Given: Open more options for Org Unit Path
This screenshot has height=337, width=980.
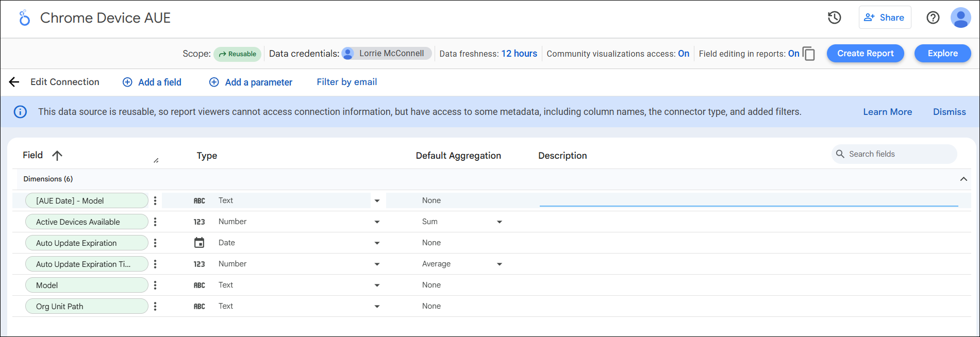Looking at the screenshot, I should (155, 306).
